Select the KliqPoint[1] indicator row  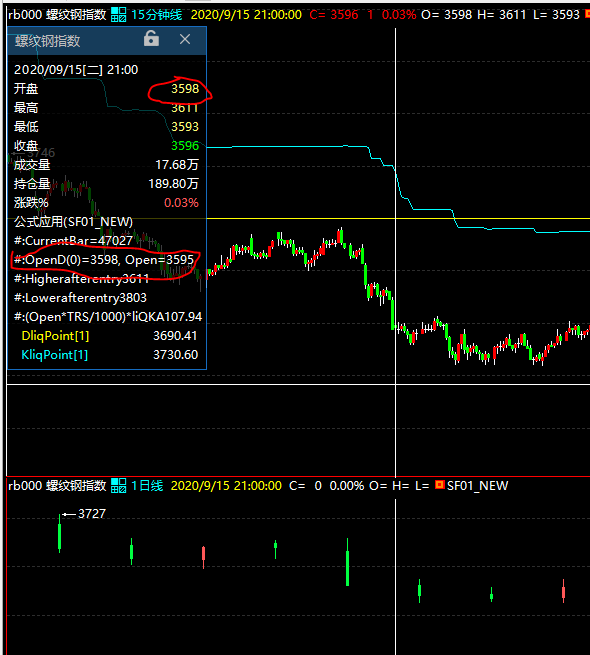pos(107,355)
